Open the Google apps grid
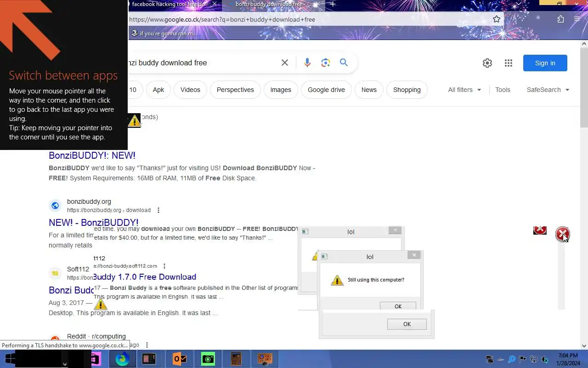Image resolution: width=588 pixels, height=368 pixels. click(x=509, y=63)
